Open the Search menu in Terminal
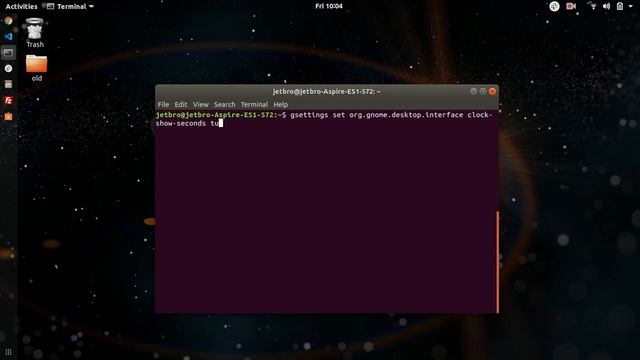This screenshot has width=640, height=360. [224, 104]
